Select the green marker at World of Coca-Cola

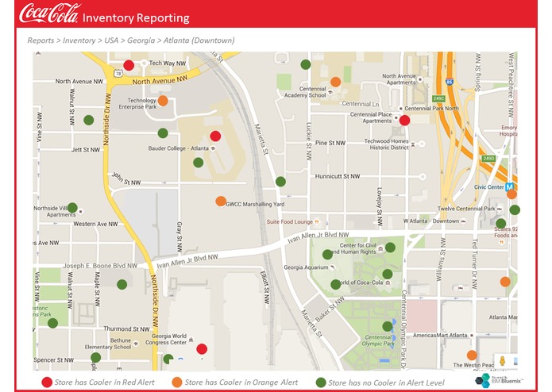335,284
